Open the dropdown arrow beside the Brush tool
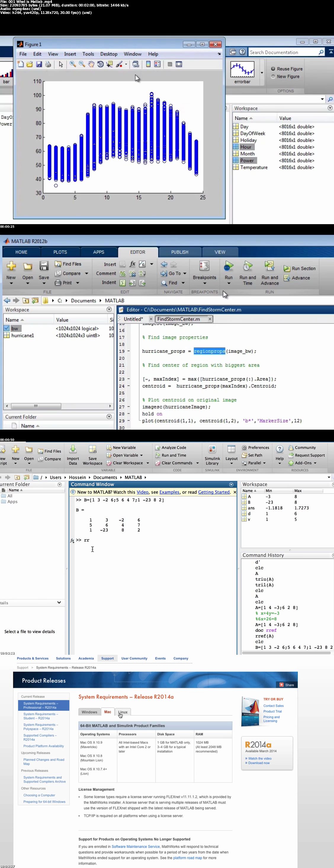 pos(126,64)
